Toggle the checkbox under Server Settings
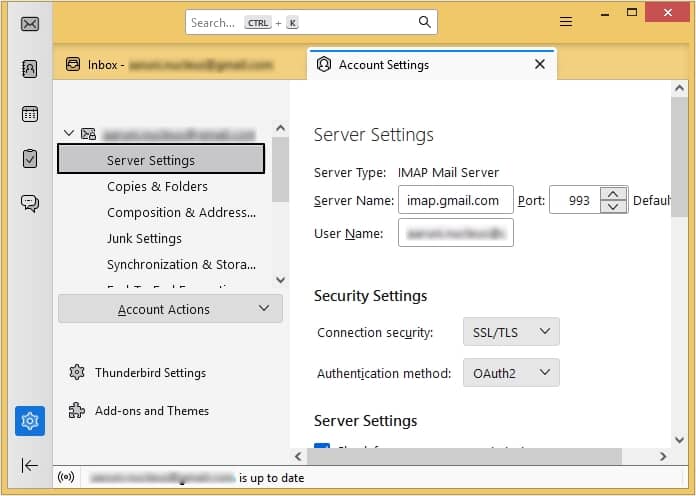This screenshot has width=696, height=496. click(322, 445)
